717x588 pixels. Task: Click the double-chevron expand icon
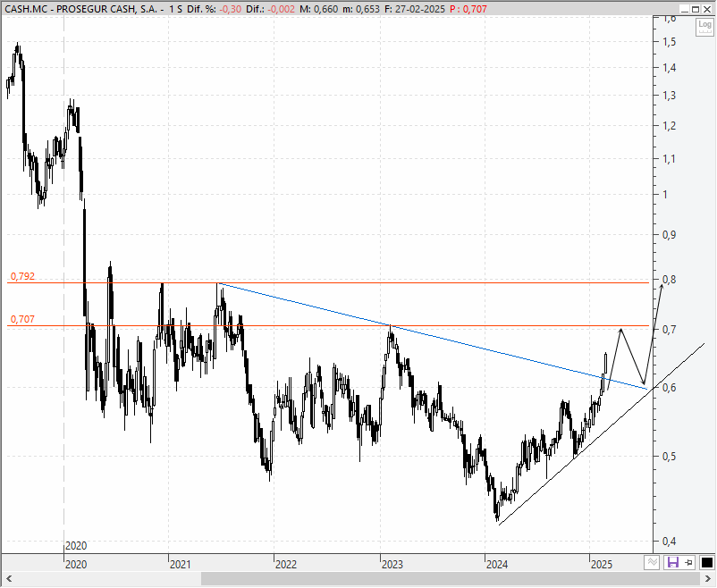[x=653, y=563]
